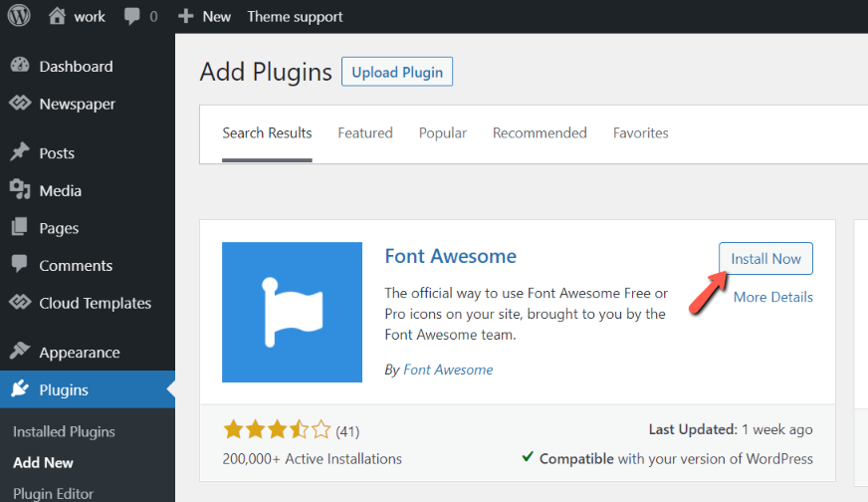This screenshot has height=502, width=868.
Task: Open the Posts menu
Action: point(57,153)
